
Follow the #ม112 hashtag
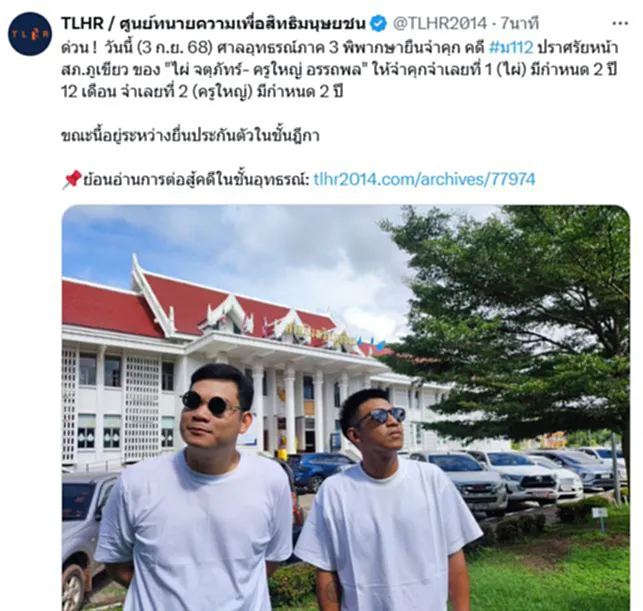[511, 48]
